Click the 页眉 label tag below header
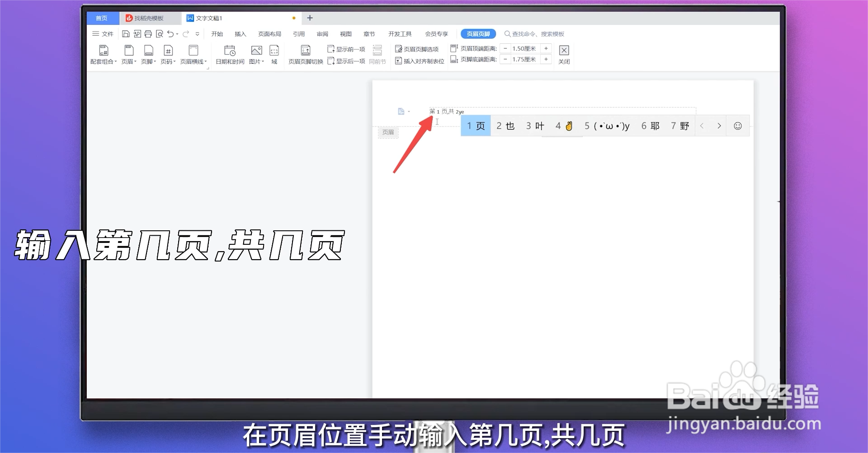The height and width of the screenshot is (453, 868). (388, 132)
